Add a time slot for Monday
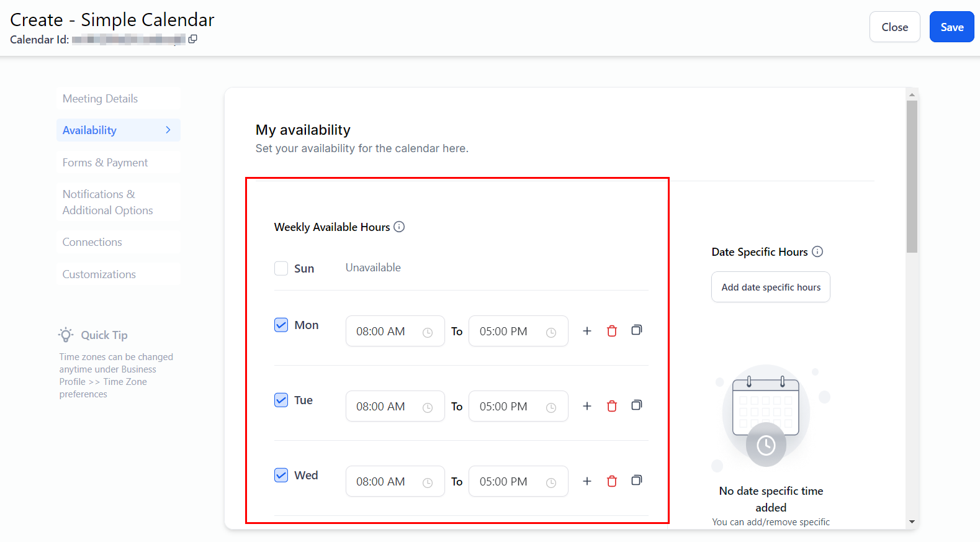This screenshot has height=542, width=980. 587,331
